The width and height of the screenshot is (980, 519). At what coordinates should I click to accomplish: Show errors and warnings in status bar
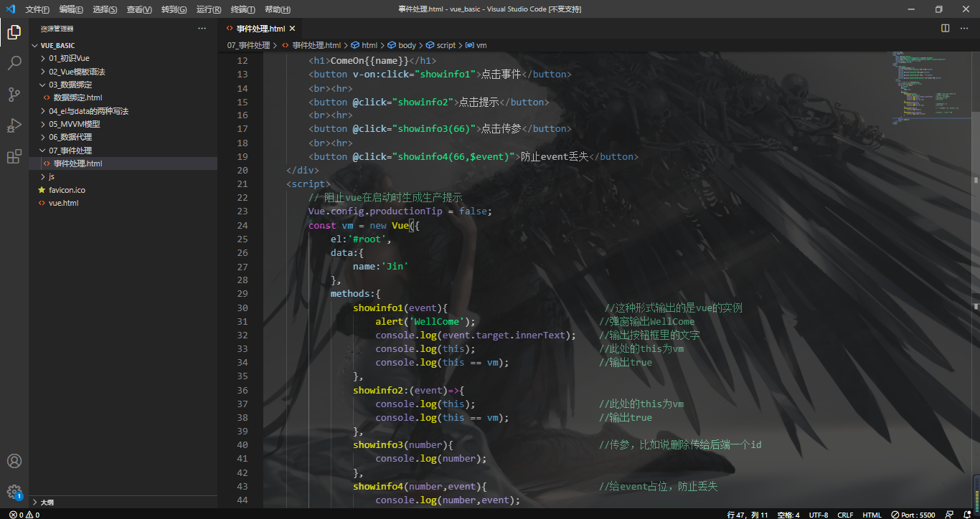point(24,515)
